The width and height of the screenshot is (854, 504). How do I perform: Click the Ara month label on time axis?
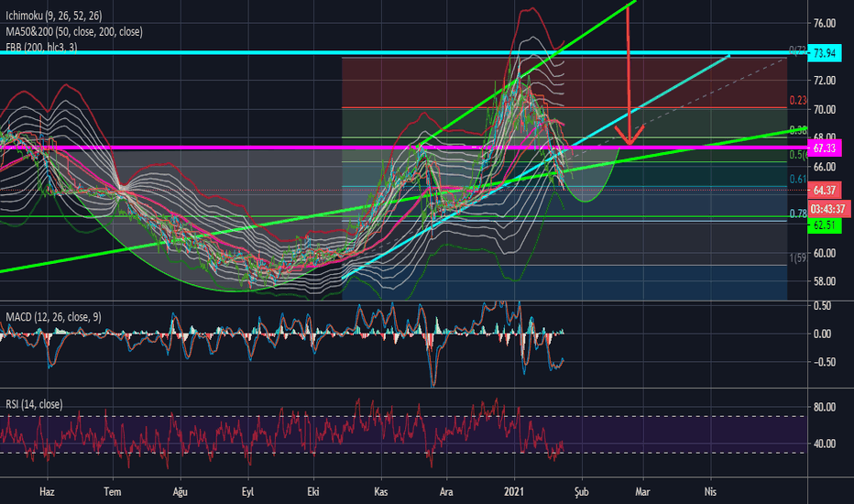pyautogui.click(x=446, y=491)
